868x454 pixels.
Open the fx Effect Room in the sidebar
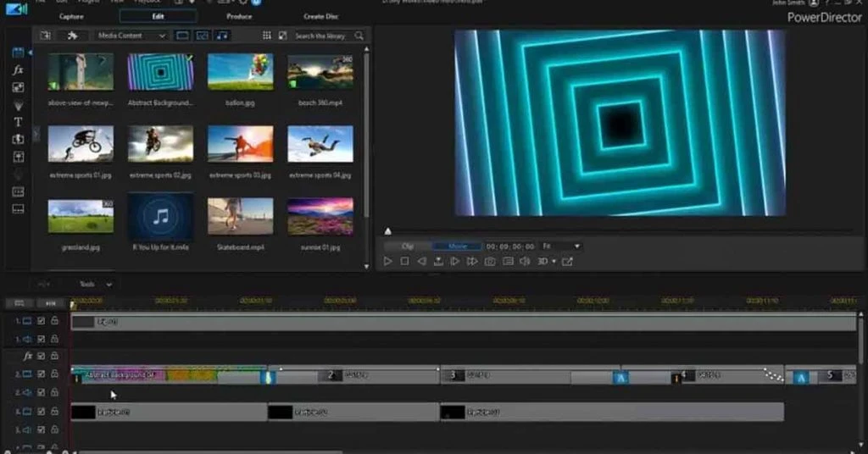[x=18, y=70]
